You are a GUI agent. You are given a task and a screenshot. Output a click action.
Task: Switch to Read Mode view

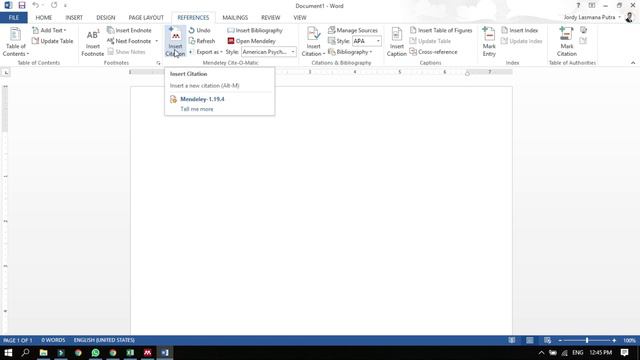pos(512,340)
